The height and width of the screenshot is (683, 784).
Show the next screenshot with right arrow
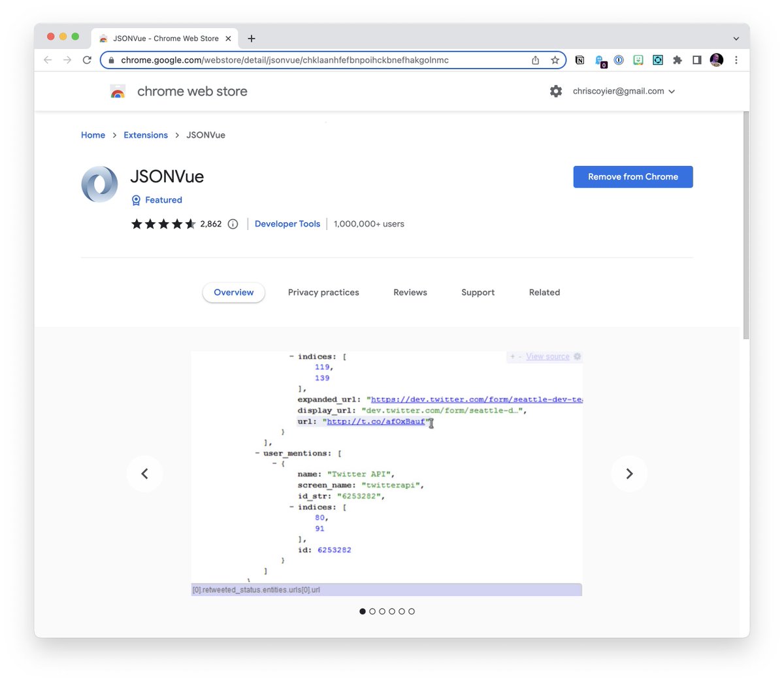pos(629,474)
